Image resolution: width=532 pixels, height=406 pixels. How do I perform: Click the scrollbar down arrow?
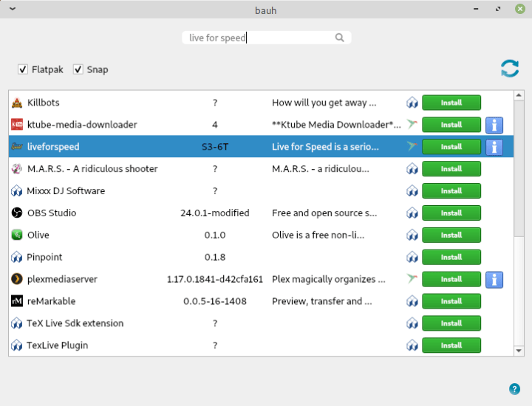click(519, 351)
